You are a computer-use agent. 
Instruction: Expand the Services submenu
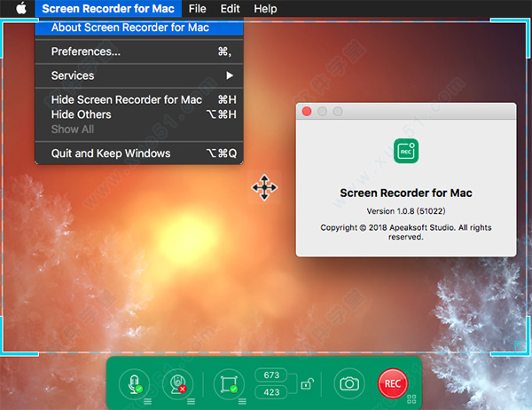139,75
